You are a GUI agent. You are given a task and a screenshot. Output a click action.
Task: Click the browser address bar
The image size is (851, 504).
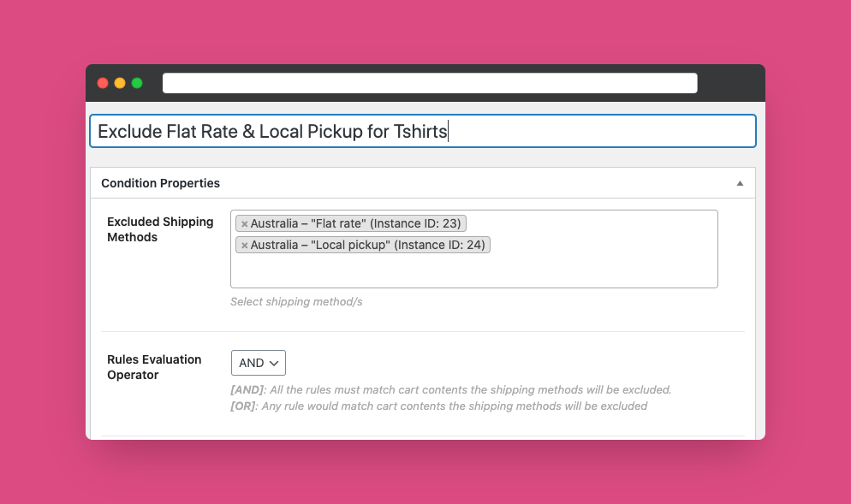coord(430,83)
